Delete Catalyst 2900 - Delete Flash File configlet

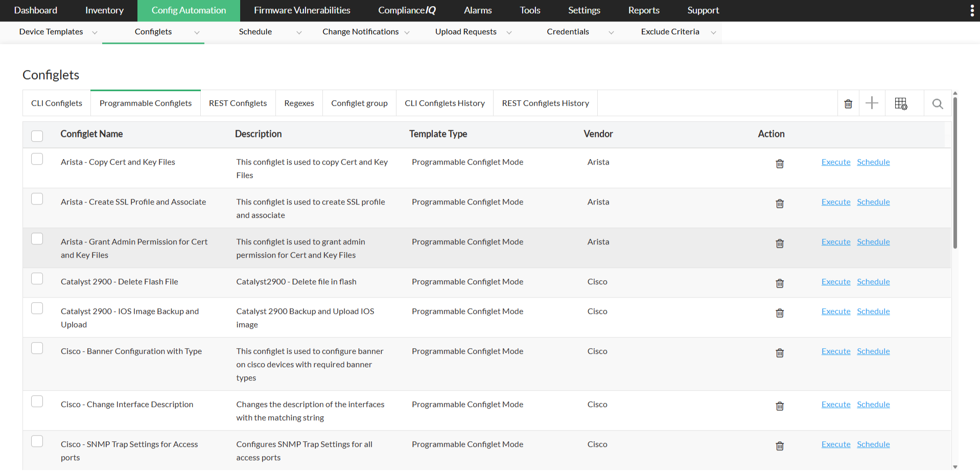(x=780, y=283)
